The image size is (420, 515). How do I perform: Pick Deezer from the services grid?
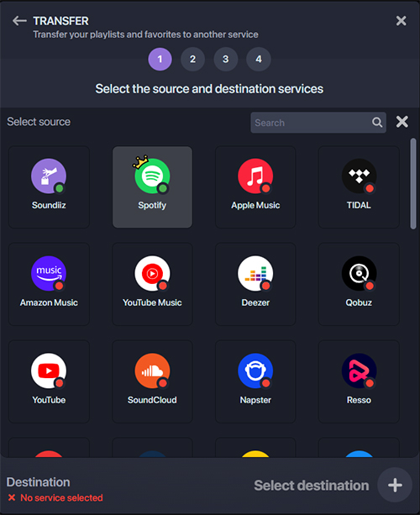(255, 284)
